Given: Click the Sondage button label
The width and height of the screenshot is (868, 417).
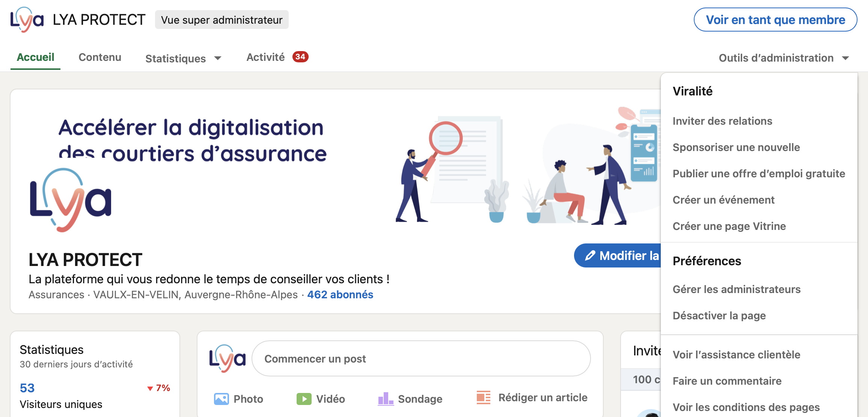Looking at the screenshot, I should (420, 399).
